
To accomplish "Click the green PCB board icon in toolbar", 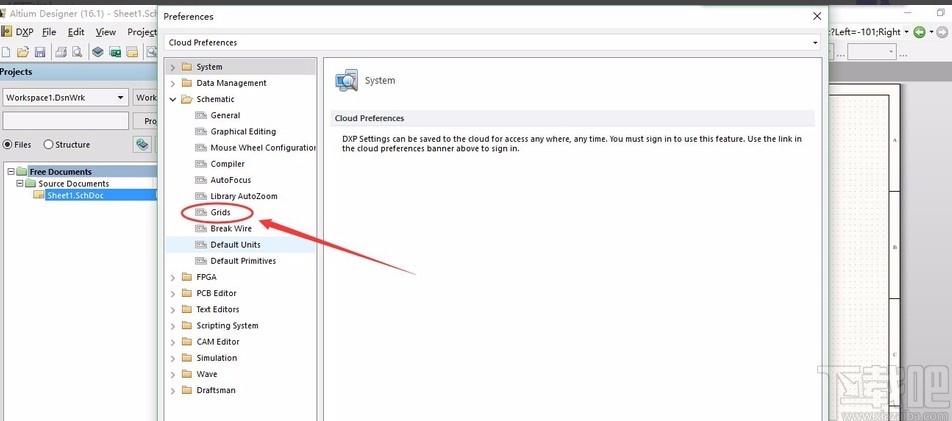I will click(x=115, y=52).
